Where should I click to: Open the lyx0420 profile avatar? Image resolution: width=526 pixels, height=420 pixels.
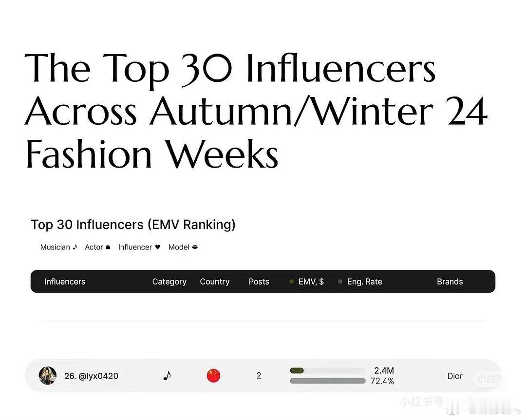pos(48,375)
